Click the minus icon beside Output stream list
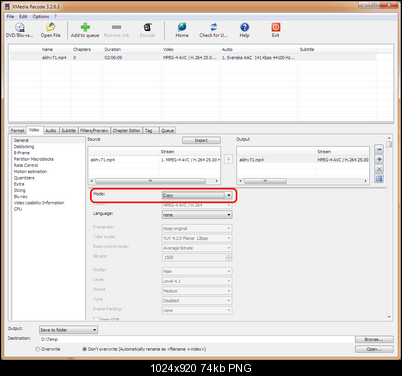Viewport: 402px width, 376px height. [x=379, y=149]
